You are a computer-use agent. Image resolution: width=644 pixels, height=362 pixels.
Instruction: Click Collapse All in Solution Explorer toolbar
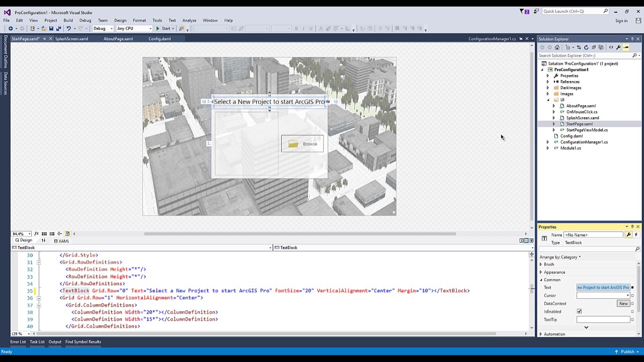coord(593,47)
